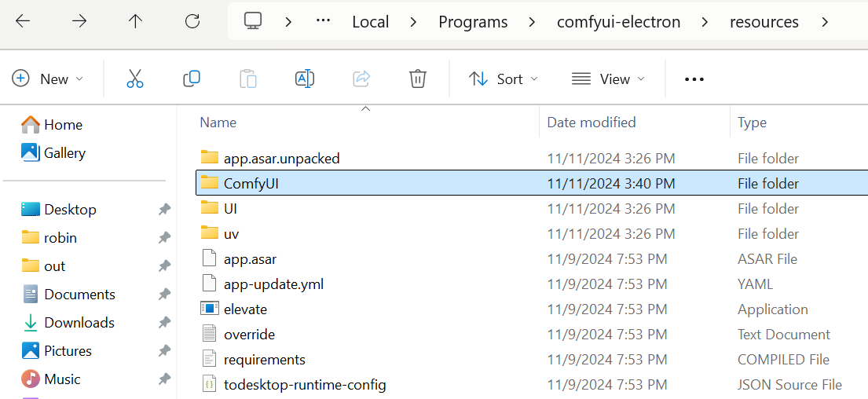Select the app-update.yml file
This screenshot has width=868, height=399.
click(x=273, y=284)
